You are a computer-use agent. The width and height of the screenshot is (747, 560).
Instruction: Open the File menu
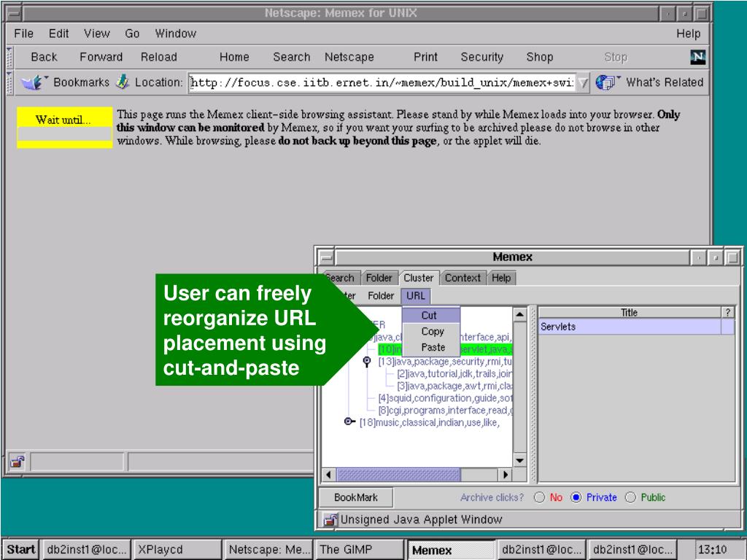(x=23, y=34)
